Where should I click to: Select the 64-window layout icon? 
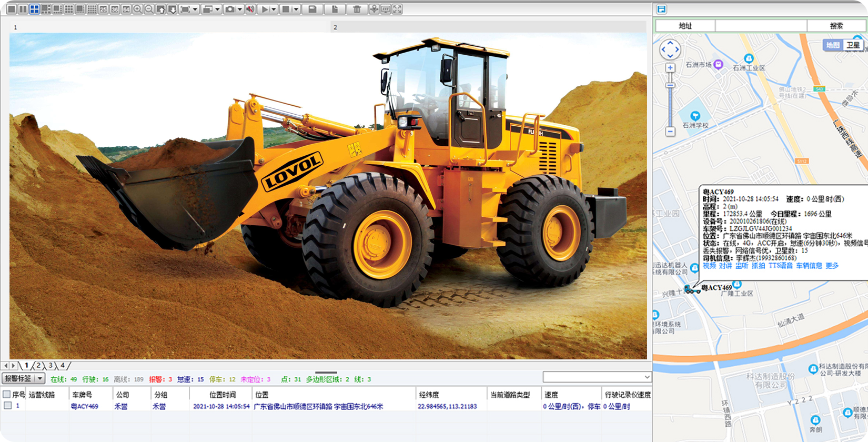click(x=126, y=9)
